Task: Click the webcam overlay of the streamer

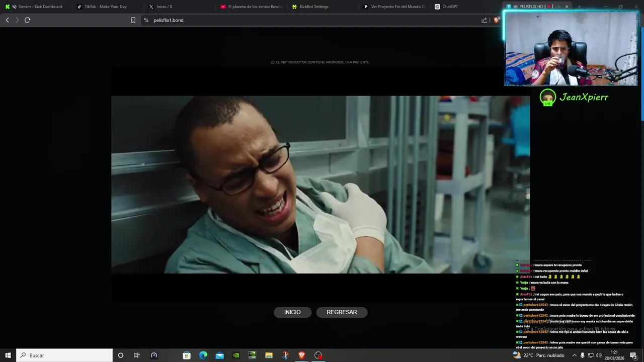Action: coord(571,49)
